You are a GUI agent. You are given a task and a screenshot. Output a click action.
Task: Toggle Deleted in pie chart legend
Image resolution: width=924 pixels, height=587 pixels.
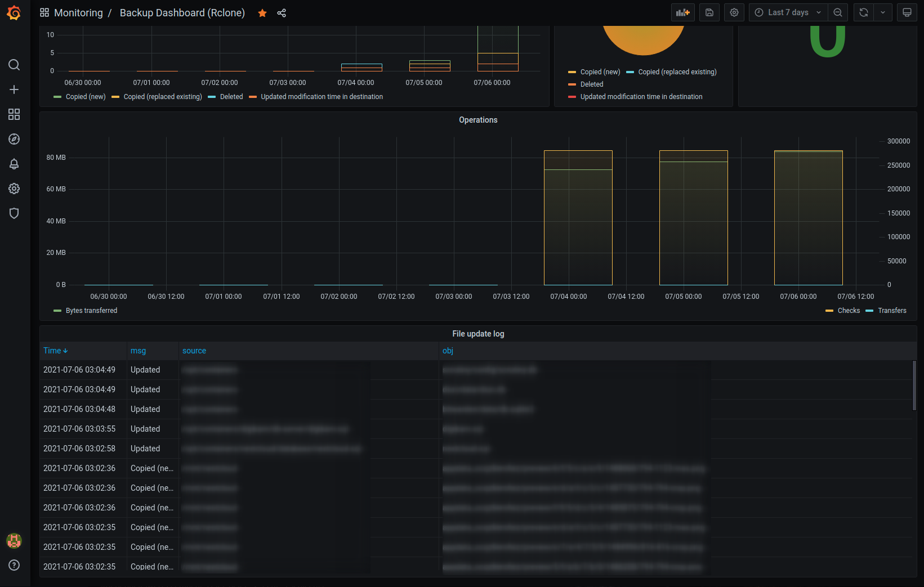592,84
